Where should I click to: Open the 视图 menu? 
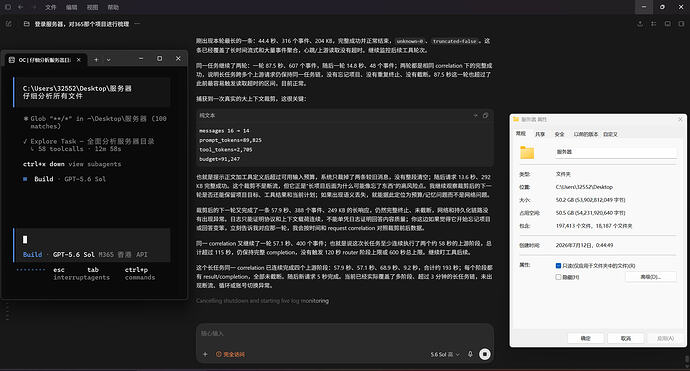[92, 7]
